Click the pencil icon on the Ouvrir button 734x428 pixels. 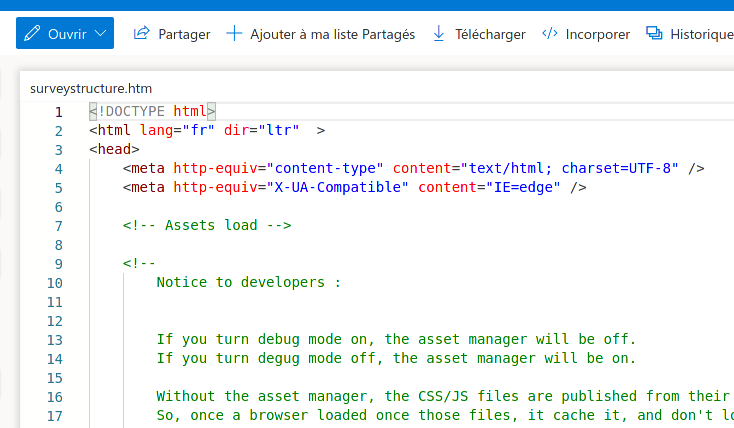click(x=32, y=34)
